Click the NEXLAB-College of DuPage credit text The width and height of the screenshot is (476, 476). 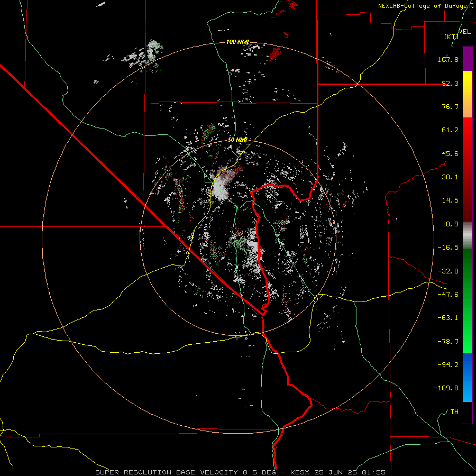coord(426,6)
